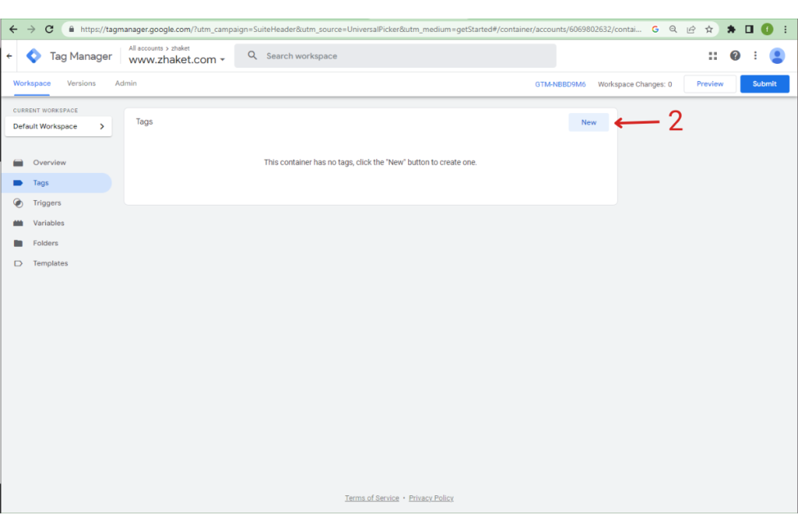Open Tag Manager more options dots
The width and height of the screenshot is (798, 532).
pos(755,55)
